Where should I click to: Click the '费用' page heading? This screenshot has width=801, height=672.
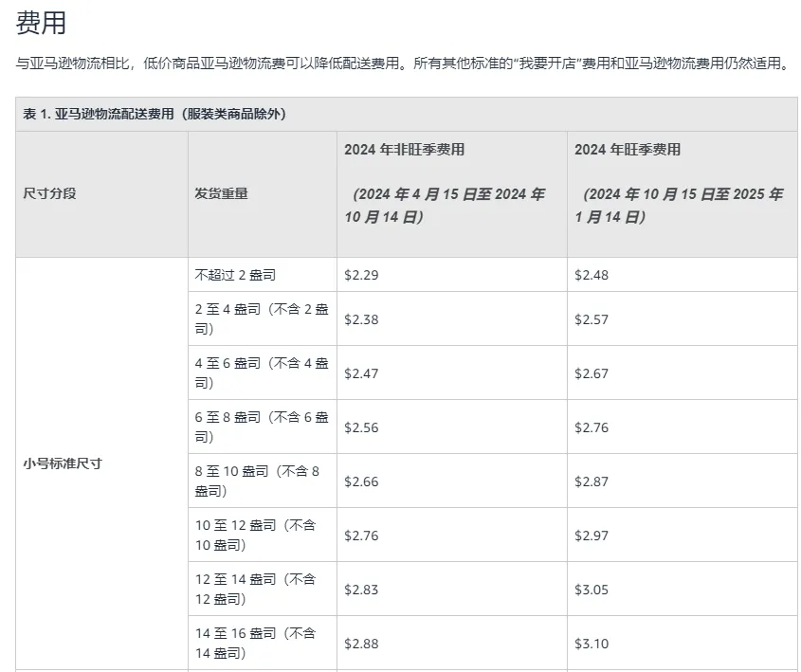pos(41,23)
